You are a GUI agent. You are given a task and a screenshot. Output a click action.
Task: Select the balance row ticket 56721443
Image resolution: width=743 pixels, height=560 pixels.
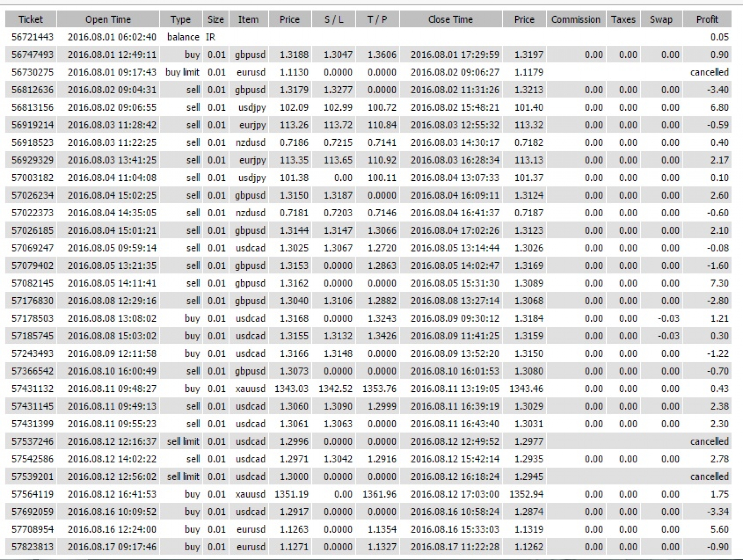click(33, 37)
